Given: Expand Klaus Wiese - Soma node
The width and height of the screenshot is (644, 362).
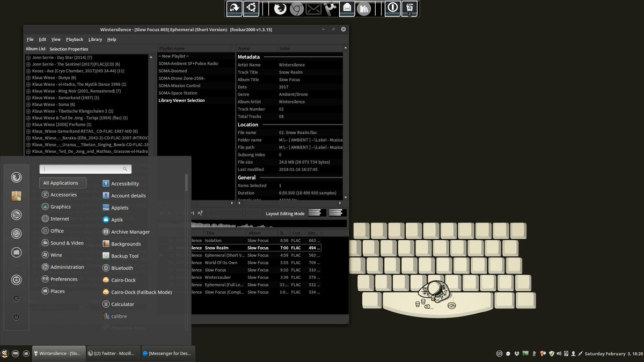Looking at the screenshot, I should 28,105.
